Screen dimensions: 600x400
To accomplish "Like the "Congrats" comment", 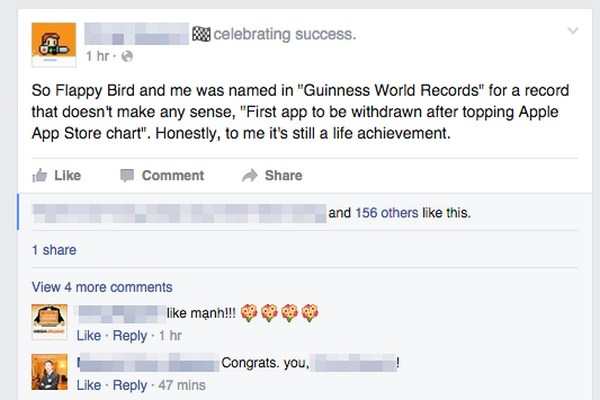I will click(88, 385).
